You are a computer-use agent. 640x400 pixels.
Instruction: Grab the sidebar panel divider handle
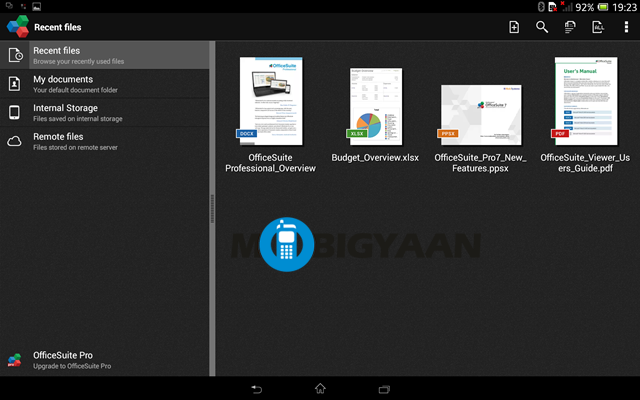point(212,208)
